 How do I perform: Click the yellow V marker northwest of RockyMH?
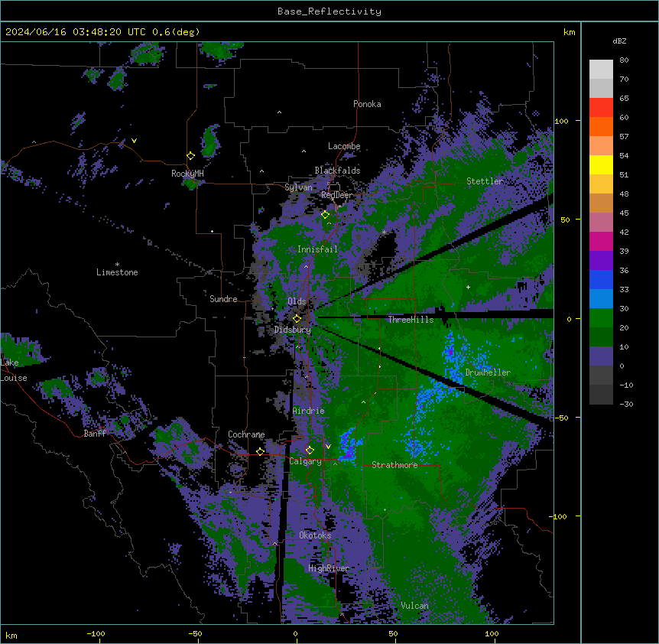point(134,141)
